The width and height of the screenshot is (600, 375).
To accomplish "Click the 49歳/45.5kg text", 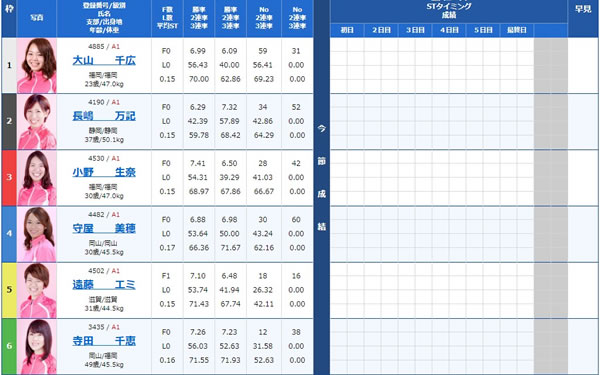I will 104,365.
